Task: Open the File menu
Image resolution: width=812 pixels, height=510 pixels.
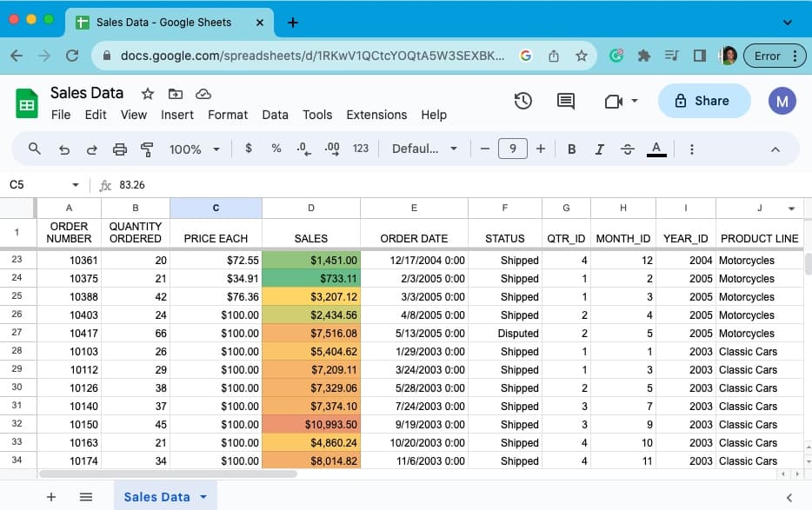Action: [x=61, y=115]
